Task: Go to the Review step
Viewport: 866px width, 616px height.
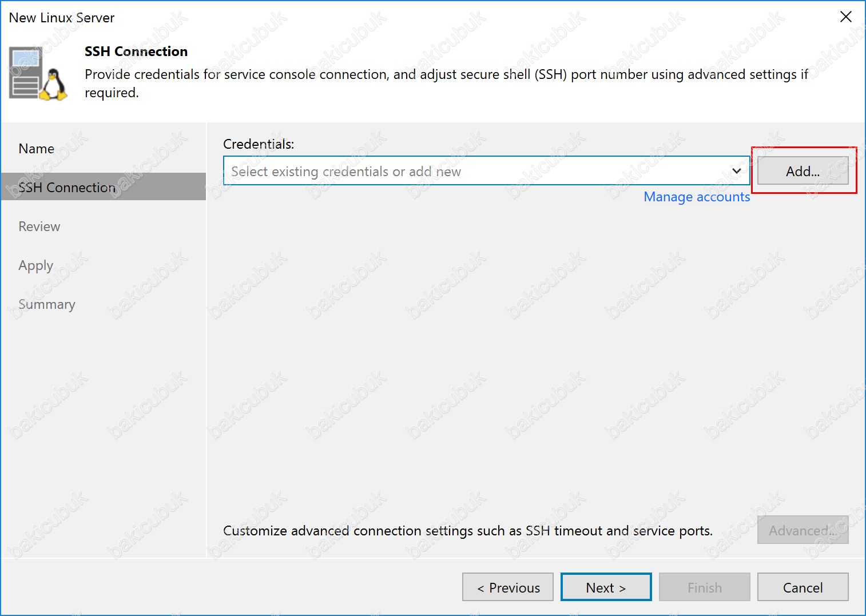Action: pyautogui.click(x=39, y=226)
